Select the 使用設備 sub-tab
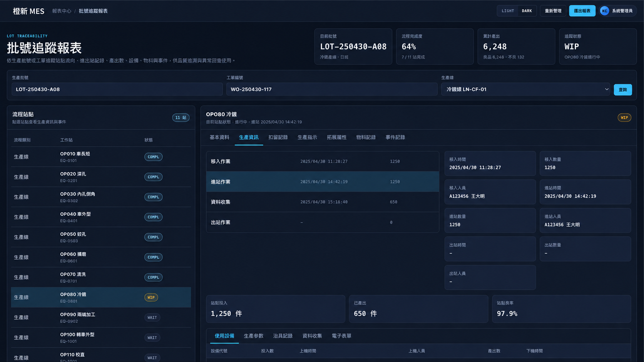The width and height of the screenshot is (644, 362). tap(224, 336)
